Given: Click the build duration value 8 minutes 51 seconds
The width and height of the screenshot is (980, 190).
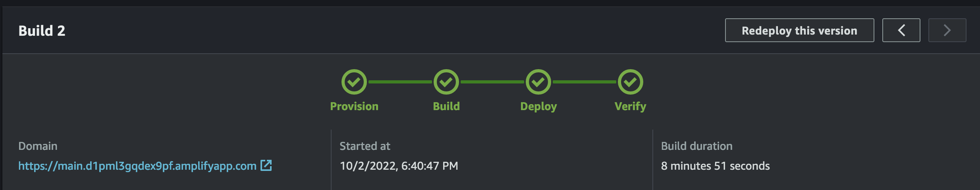Looking at the screenshot, I should coord(715,166).
